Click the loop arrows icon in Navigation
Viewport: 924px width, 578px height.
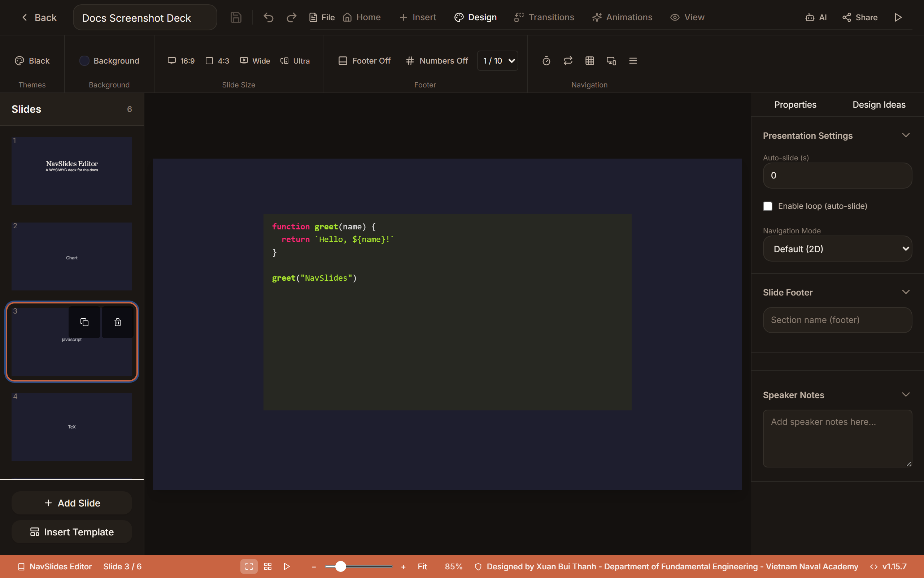pos(568,61)
